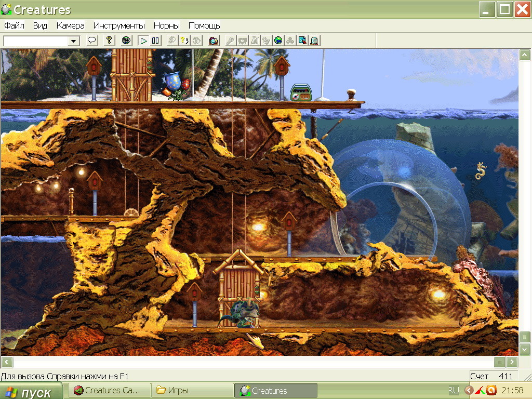
Task: Expand the creature selection dropdown arrow
Action: (73, 41)
